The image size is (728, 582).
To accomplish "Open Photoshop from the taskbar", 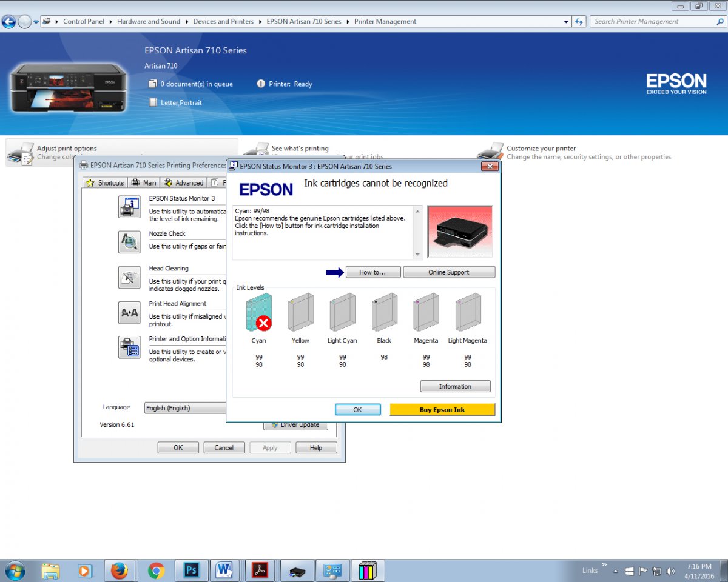I will (x=192, y=570).
